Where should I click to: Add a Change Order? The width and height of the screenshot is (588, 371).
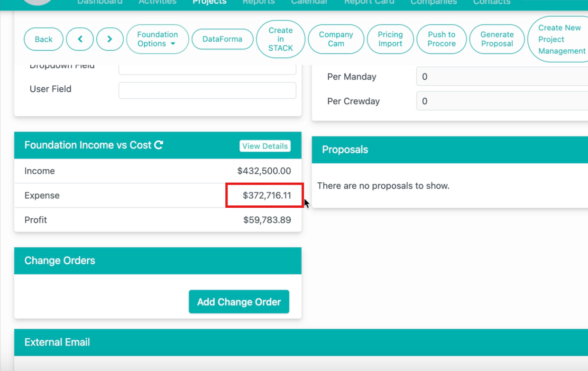coord(239,302)
